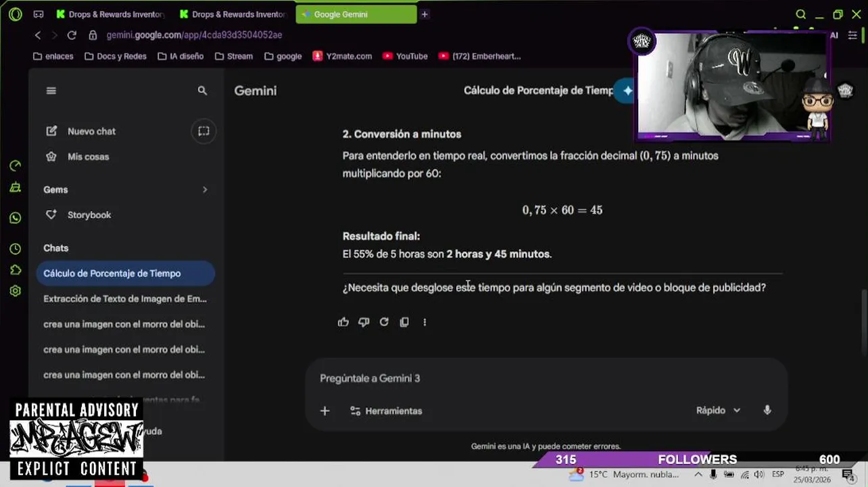The image size is (868, 487).
Task: Open weather widget on taskbar
Action: coord(623,475)
